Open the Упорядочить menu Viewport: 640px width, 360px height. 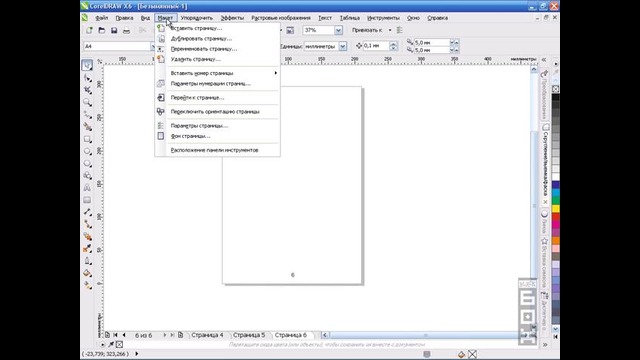(196, 18)
